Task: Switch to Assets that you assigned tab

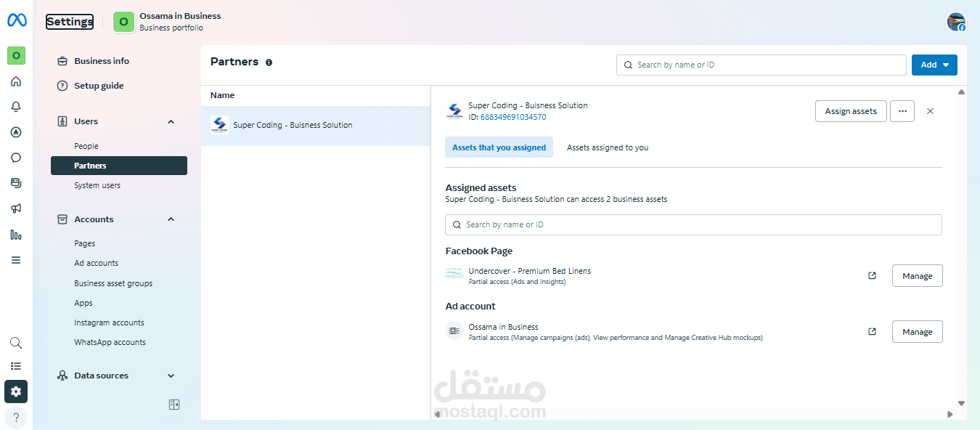Action: tap(499, 147)
